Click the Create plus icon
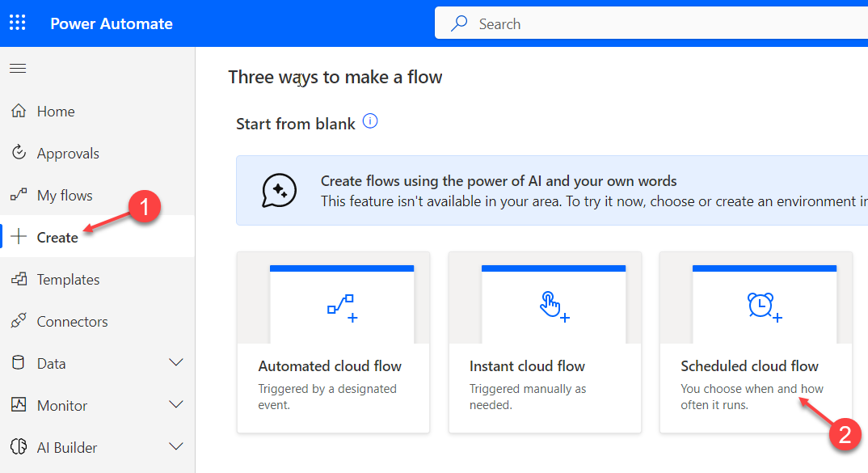Image resolution: width=868 pixels, height=473 pixels. [x=19, y=236]
